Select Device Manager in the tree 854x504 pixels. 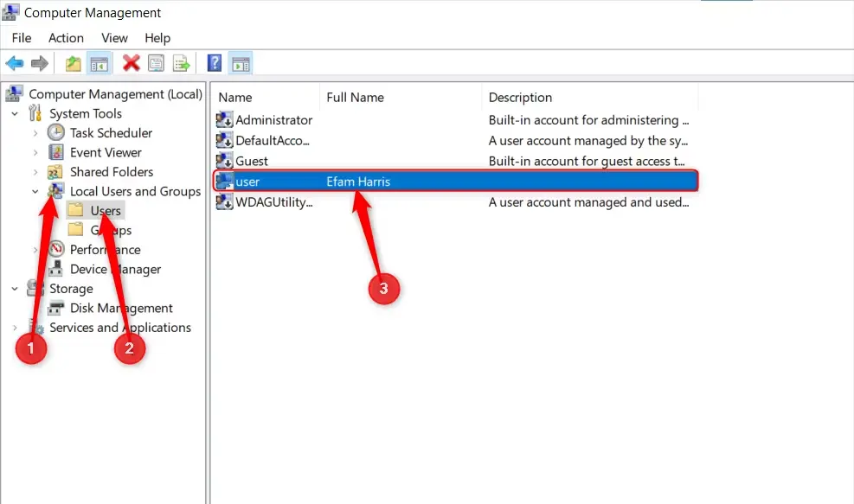coord(115,269)
